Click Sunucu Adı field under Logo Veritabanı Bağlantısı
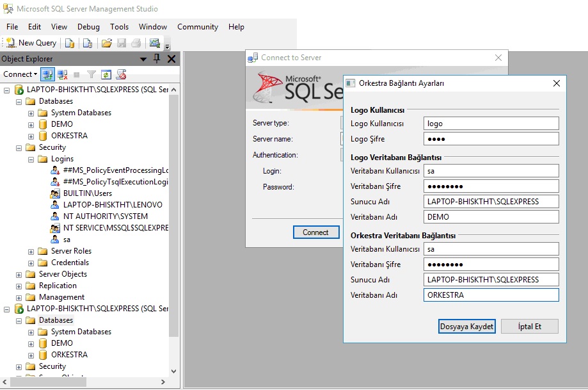This screenshot has width=588, height=390. (491, 202)
